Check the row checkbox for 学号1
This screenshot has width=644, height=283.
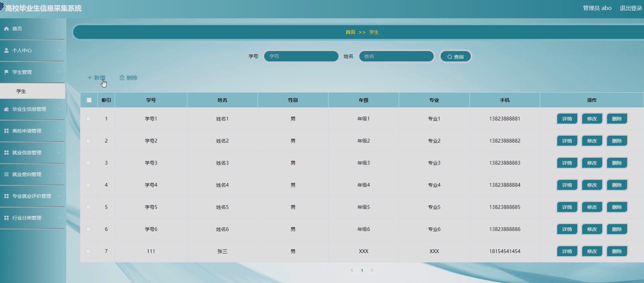88,119
